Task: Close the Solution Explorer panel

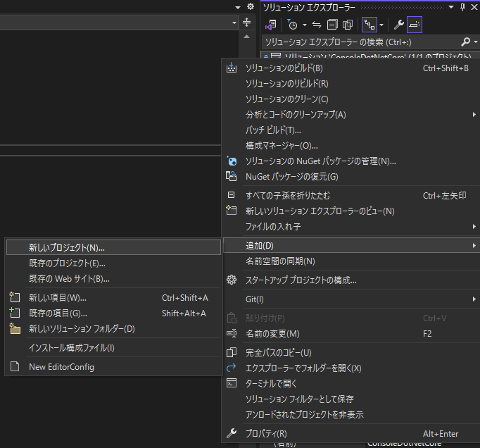Action: (x=474, y=7)
